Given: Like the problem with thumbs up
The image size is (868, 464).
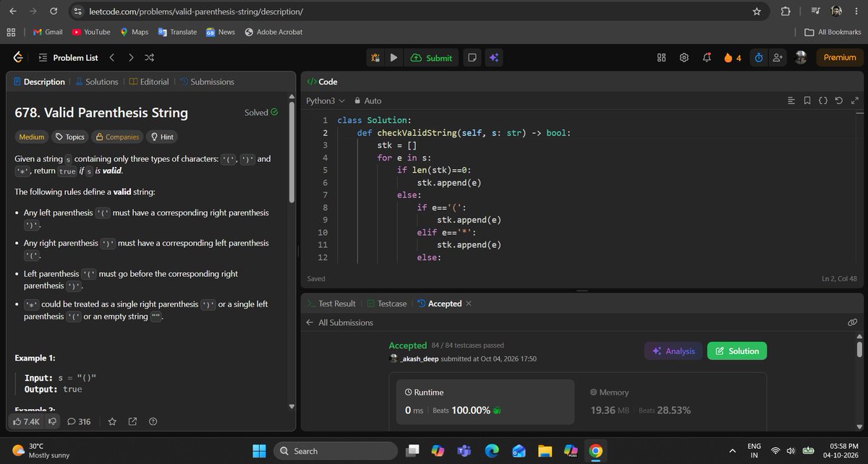Looking at the screenshot, I should coord(27,421).
